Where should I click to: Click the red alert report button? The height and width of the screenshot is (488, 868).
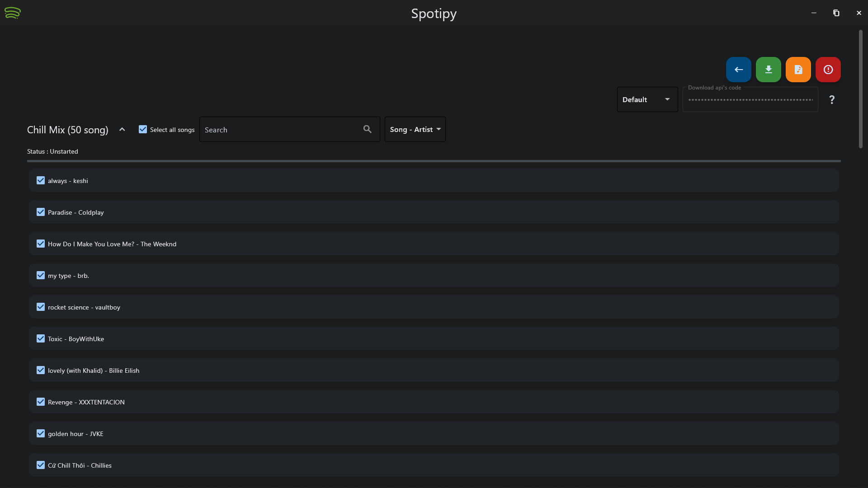pos(828,70)
